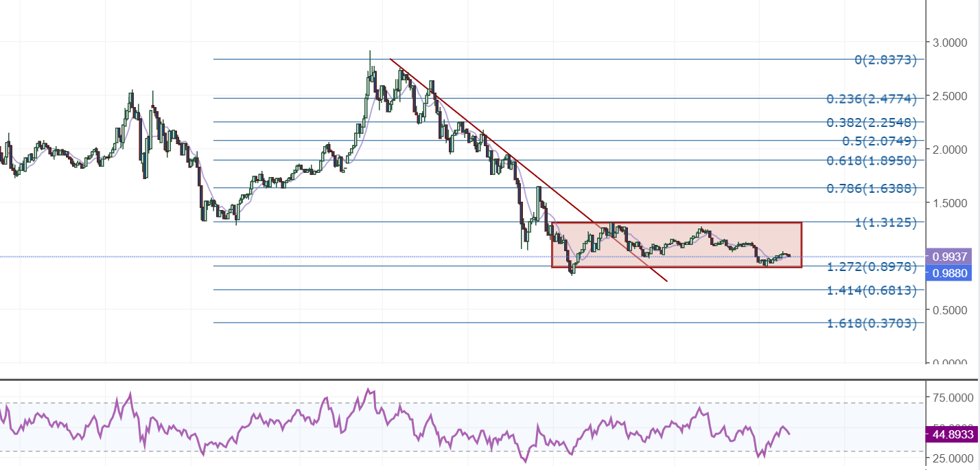Image resolution: width=980 pixels, height=470 pixels.
Task: Click the 0.382(2.2548) retracement label
Action: [872, 123]
